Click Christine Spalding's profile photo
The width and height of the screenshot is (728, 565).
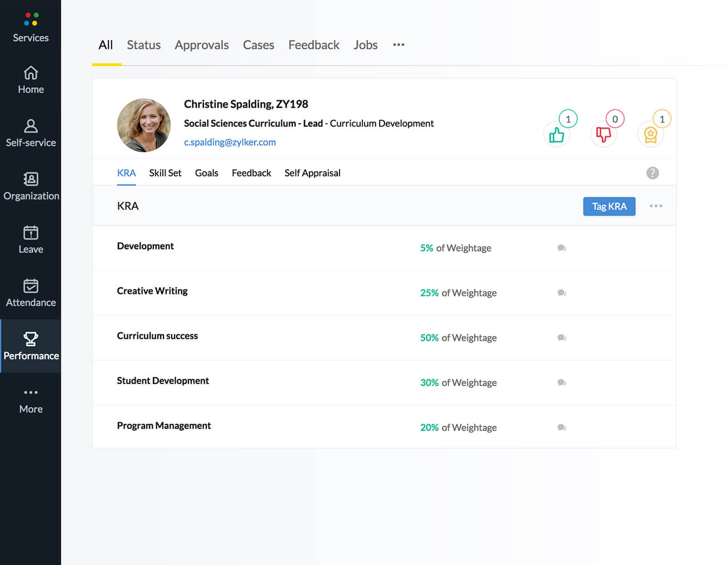pyautogui.click(x=144, y=126)
